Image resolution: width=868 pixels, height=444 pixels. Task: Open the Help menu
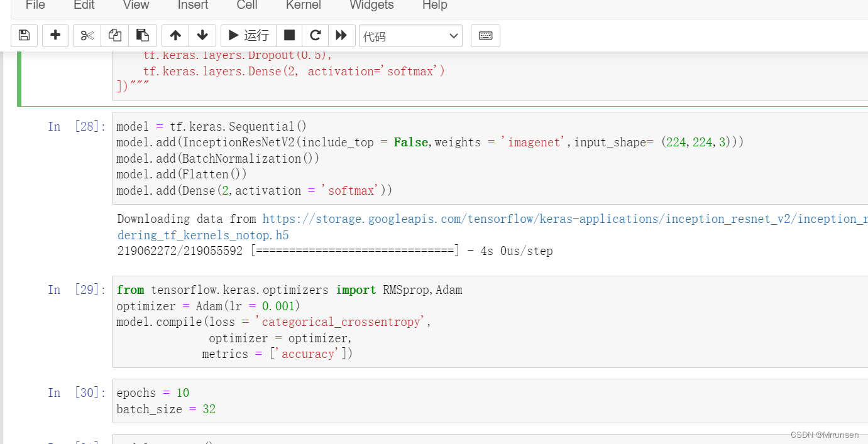(434, 6)
